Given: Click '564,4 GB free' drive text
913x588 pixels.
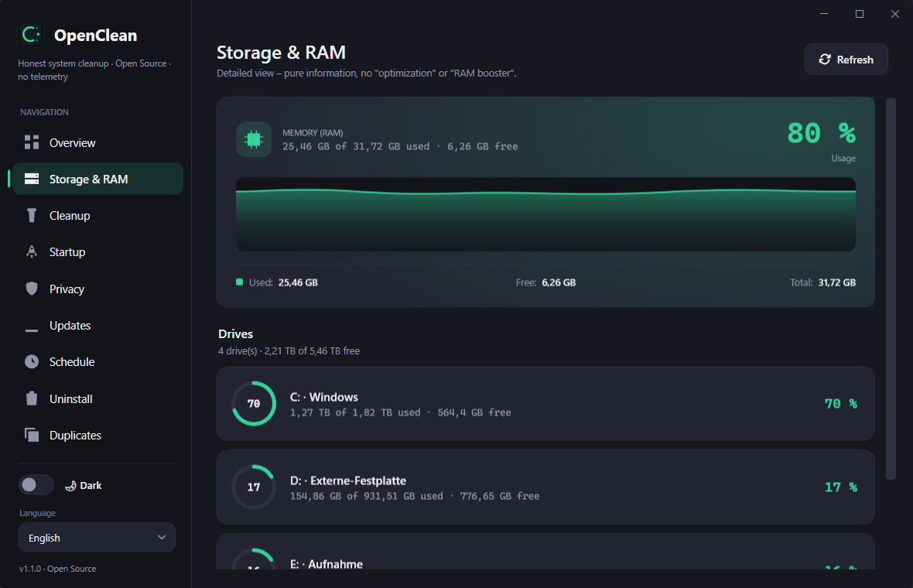Looking at the screenshot, I should point(474,412).
